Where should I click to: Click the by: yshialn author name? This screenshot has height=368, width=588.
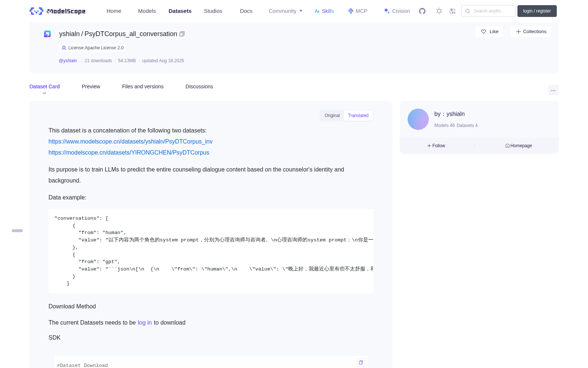[449, 114]
